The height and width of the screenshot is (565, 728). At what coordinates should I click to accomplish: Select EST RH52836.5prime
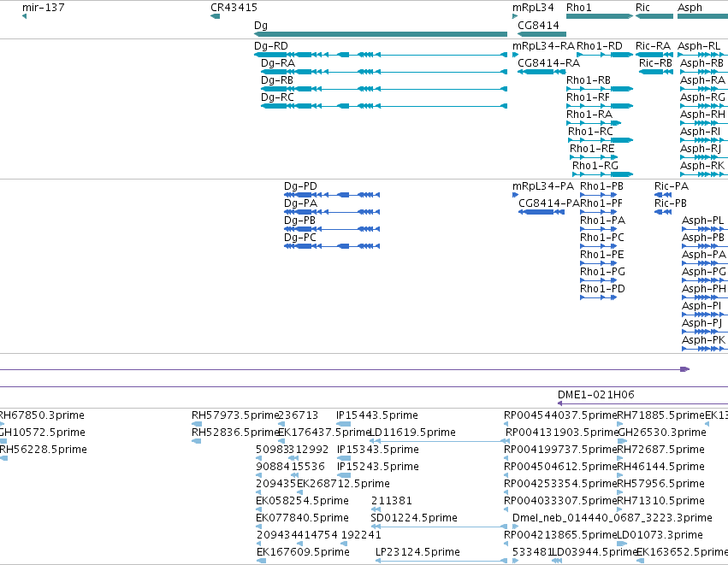(x=197, y=441)
